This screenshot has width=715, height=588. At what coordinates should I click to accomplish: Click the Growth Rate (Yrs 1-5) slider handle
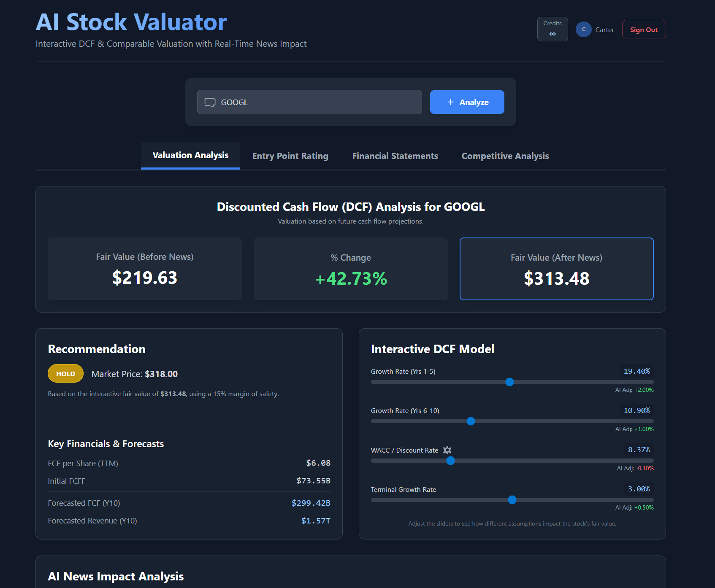point(509,382)
